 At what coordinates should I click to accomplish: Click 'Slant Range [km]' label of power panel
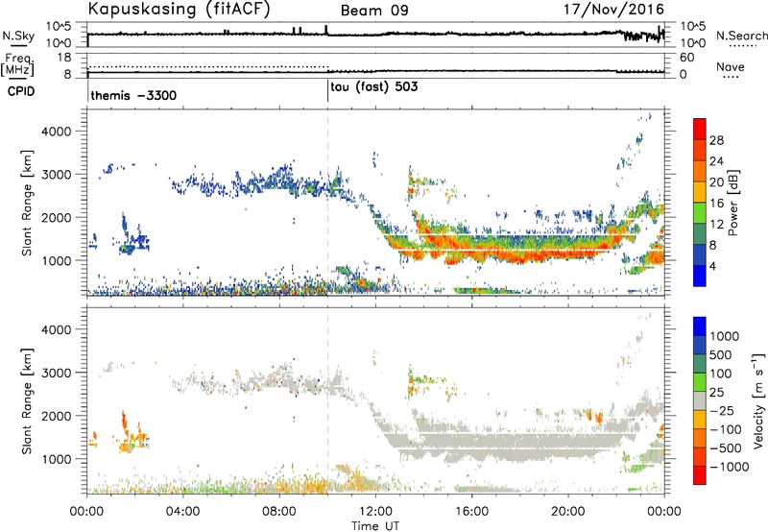tap(27, 203)
